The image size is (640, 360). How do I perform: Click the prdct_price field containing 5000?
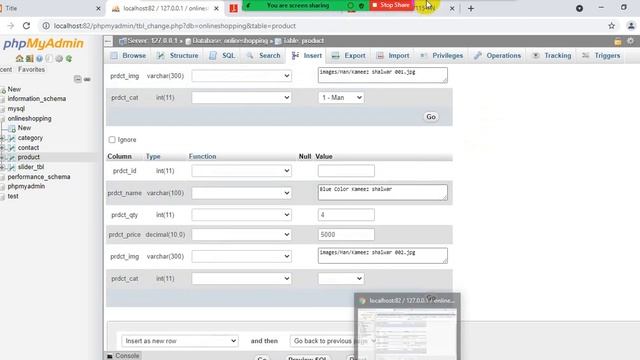pyautogui.click(x=346, y=234)
